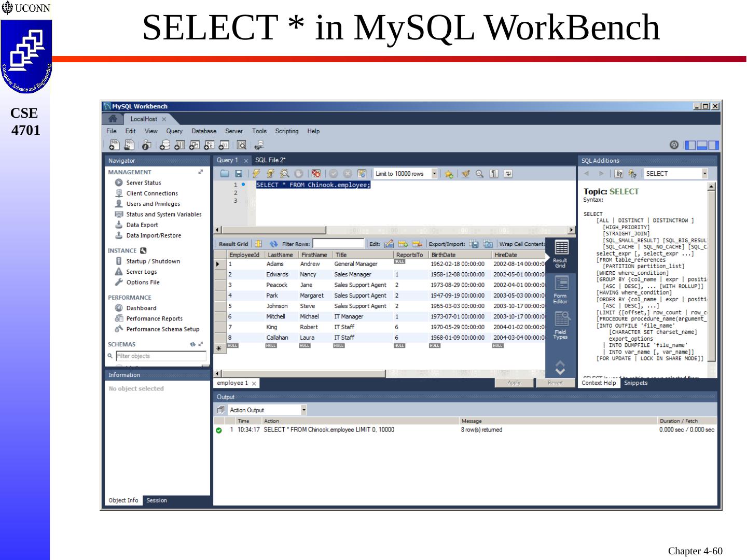The height and width of the screenshot is (560, 747).
Task: Open the Limit to 10000 rows dropdown
Action: coord(434,174)
